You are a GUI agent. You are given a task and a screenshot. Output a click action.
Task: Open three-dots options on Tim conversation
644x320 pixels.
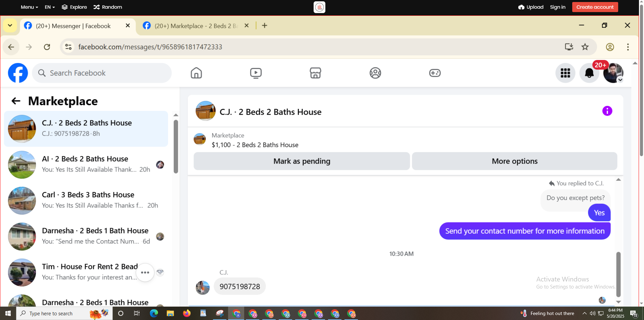(x=145, y=272)
